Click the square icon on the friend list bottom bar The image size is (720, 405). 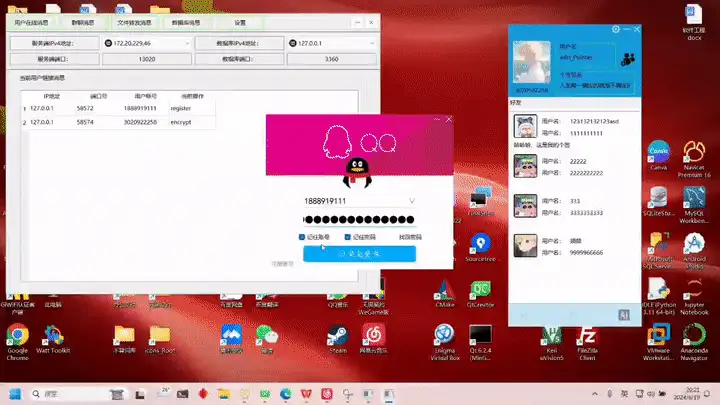(624, 315)
